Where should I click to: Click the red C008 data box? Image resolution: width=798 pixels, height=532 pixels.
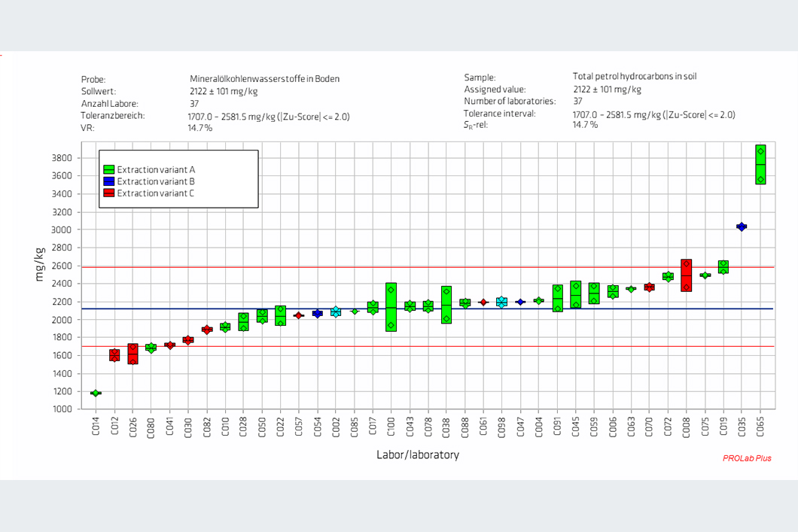(686, 275)
